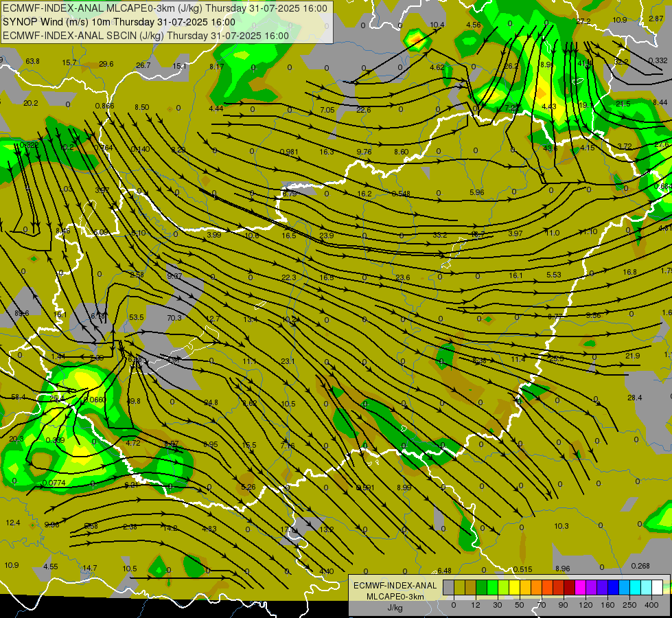The width and height of the screenshot is (672, 618).
Task: Click the map value 89.6
Action: [22, 314]
